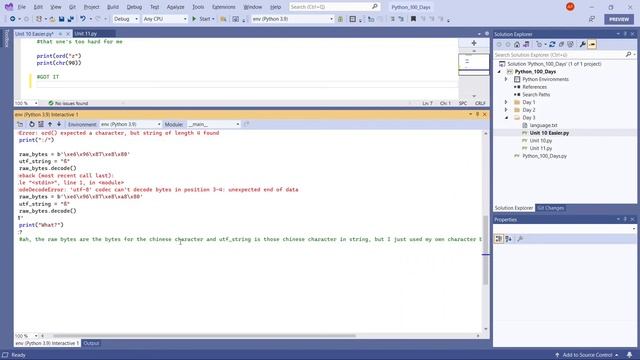This screenshot has width=640, height=360.
Task: Click the Property Pages wrench in Properties panel
Action: (x=520, y=239)
